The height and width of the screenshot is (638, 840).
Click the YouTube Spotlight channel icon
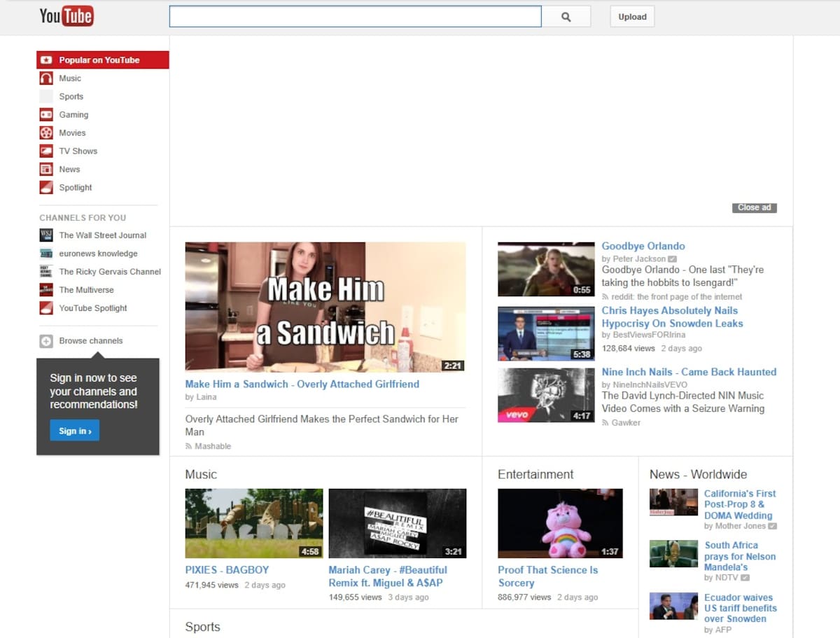pos(46,308)
